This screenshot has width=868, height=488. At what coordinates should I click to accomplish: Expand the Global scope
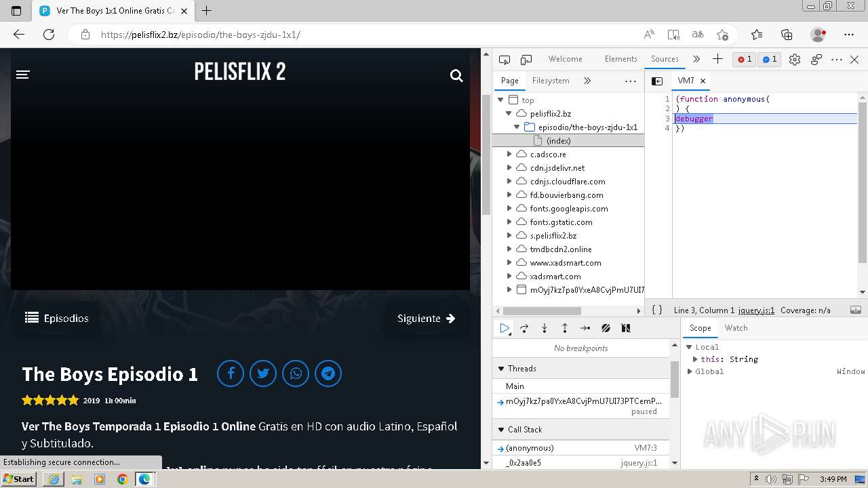point(690,371)
